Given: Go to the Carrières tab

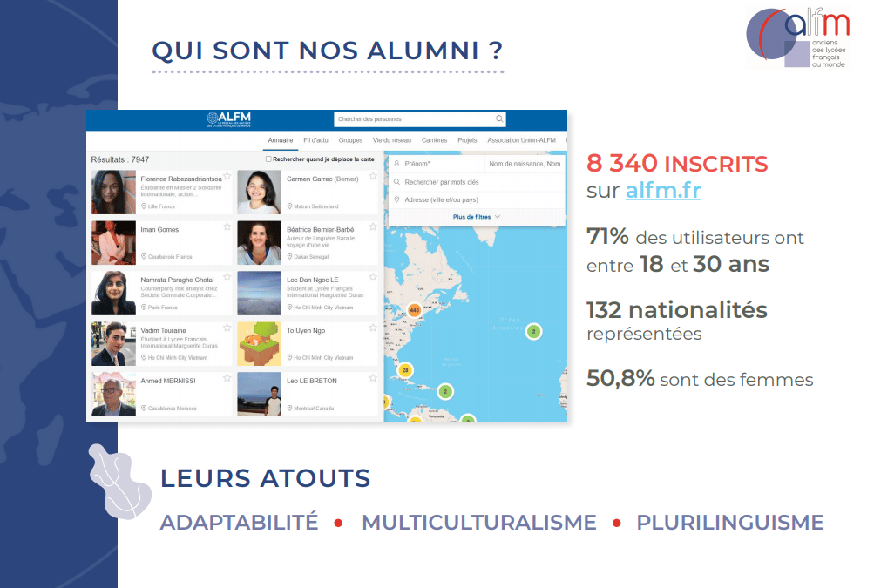Looking at the screenshot, I should pos(434,140).
